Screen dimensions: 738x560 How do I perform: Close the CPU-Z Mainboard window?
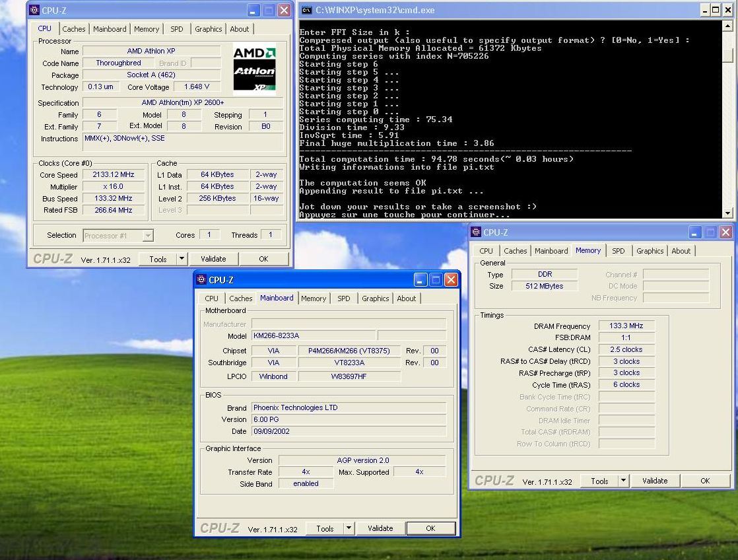pos(451,280)
